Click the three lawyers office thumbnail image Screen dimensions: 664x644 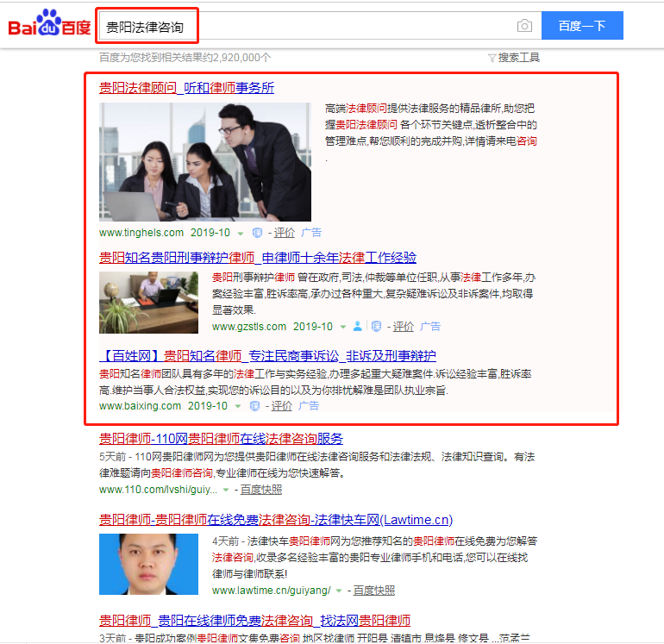pos(204,162)
